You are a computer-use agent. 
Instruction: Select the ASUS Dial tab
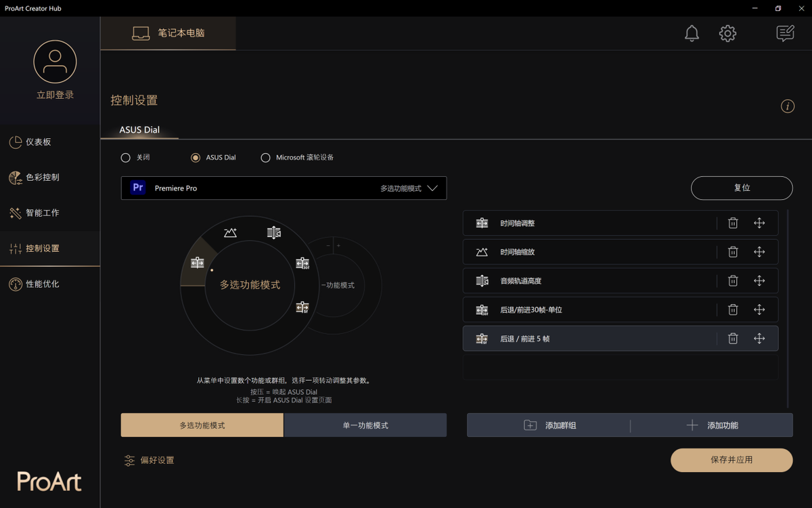[x=139, y=130]
